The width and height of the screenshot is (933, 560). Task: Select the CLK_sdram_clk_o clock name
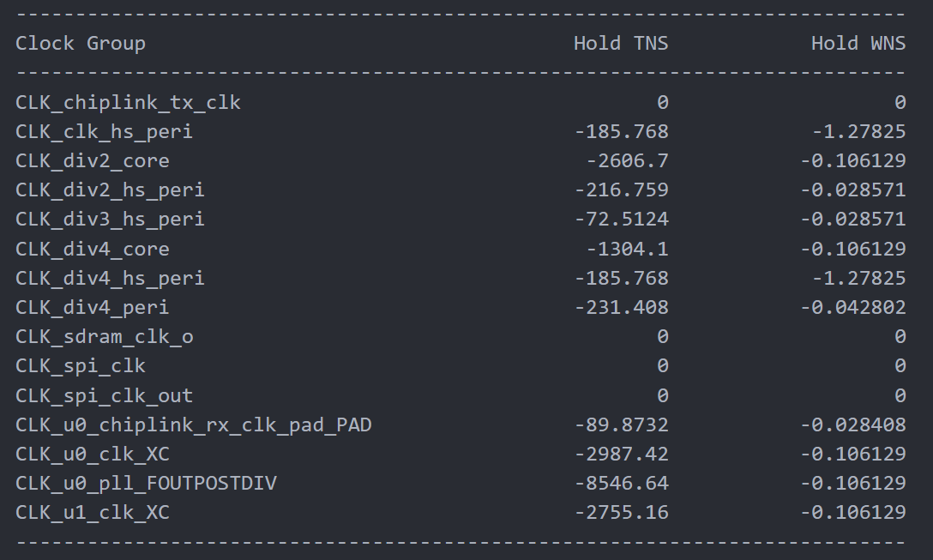pos(104,336)
